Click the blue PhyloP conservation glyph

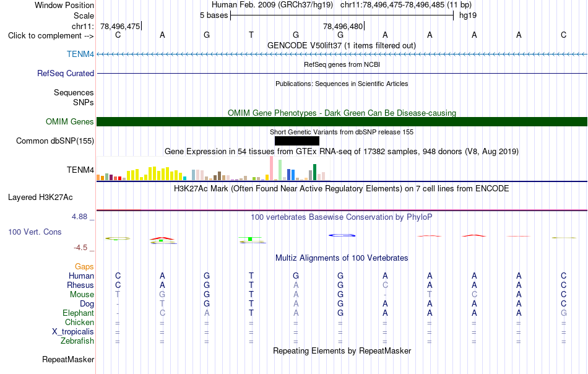point(342,235)
